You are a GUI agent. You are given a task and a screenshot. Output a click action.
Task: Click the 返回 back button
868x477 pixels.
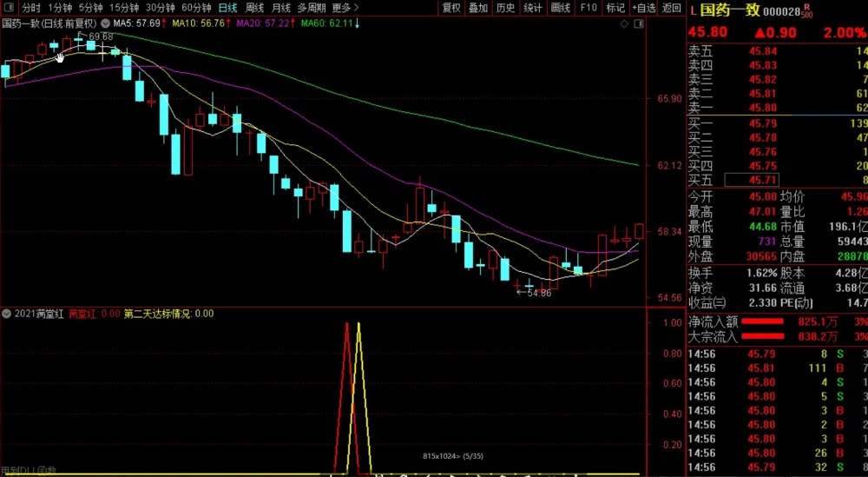click(672, 8)
